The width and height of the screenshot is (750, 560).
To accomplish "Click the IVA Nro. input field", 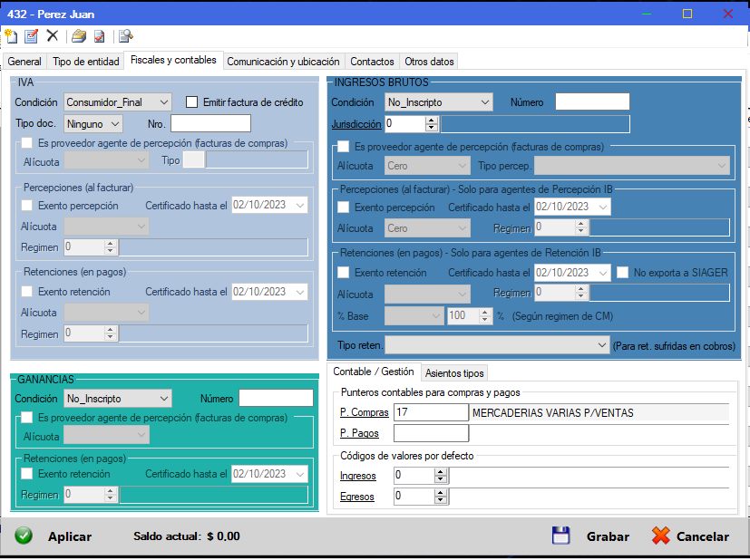I will click(x=211, y=123).
